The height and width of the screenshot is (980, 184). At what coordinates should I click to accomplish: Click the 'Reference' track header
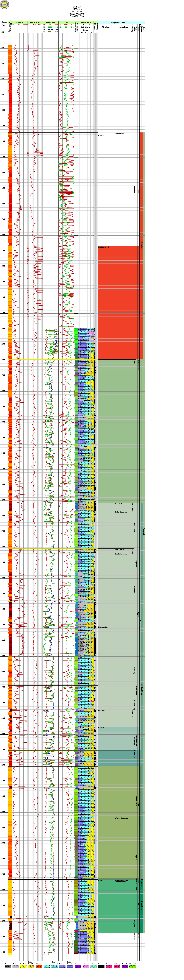click(x=19, y=23)
